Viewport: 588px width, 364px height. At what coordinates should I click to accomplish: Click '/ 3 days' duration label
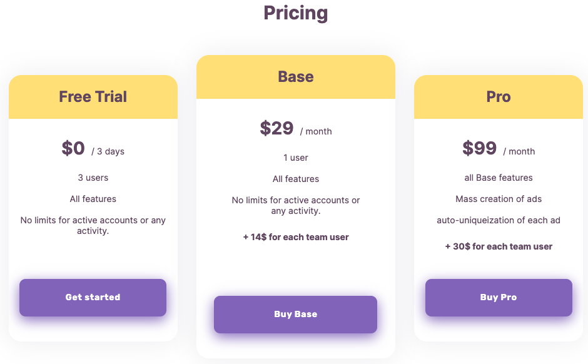click(108, 151)
